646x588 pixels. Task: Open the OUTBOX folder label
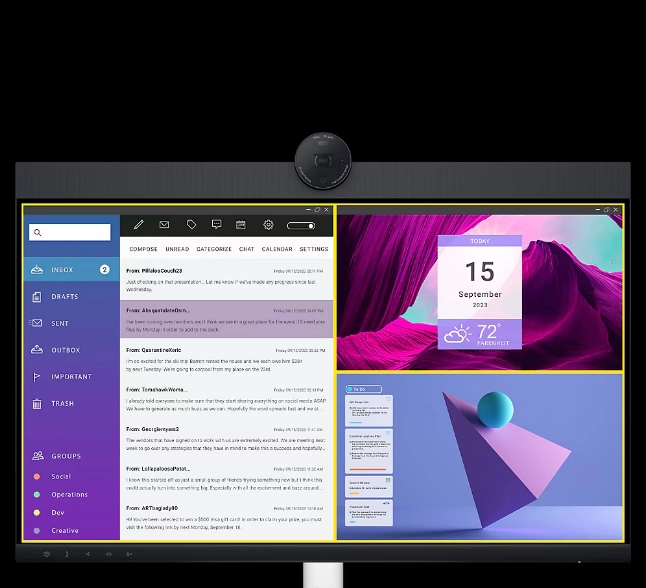[x=66, y=350]
